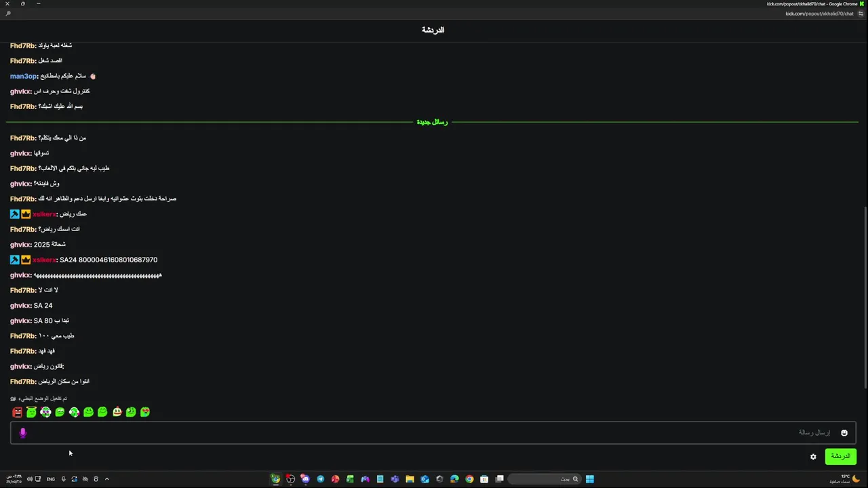Click the 'شحاتة 2025' message text
Screen dimensions: 868x488
50,244
